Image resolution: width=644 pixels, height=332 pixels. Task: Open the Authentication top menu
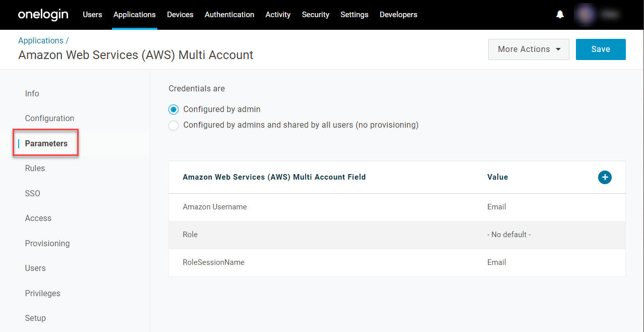click(229, 15)
